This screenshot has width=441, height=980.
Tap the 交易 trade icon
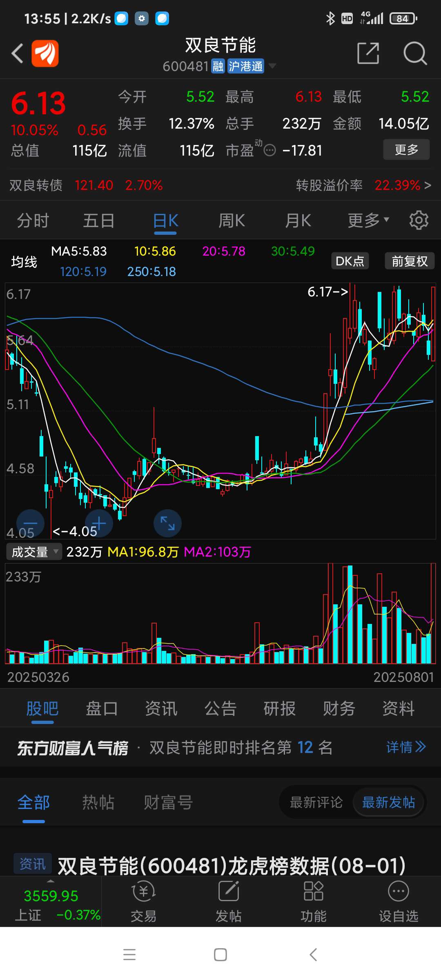pos(144,902)
